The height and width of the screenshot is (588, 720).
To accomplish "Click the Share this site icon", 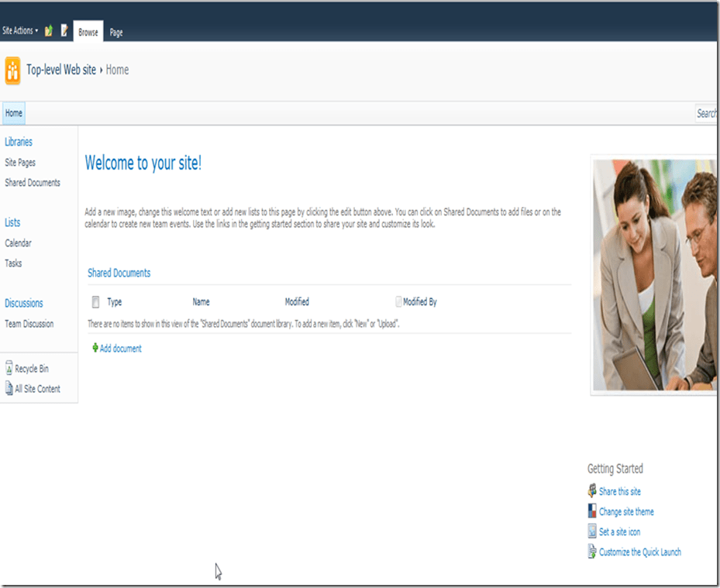I will [x=593, y=491].
